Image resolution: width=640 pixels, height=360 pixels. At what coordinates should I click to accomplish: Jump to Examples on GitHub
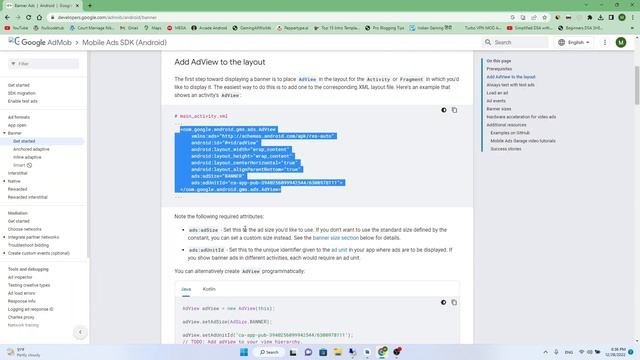pos(510,133)
